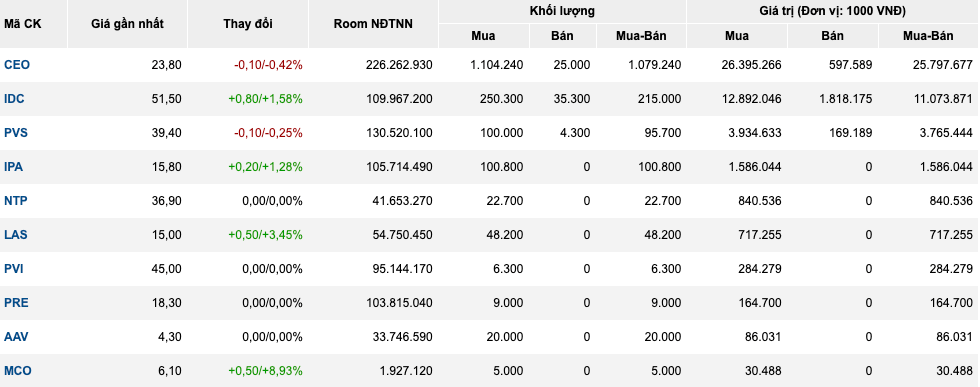
Task: Open the PVS stock ticker link
Action: click(16, 133)
